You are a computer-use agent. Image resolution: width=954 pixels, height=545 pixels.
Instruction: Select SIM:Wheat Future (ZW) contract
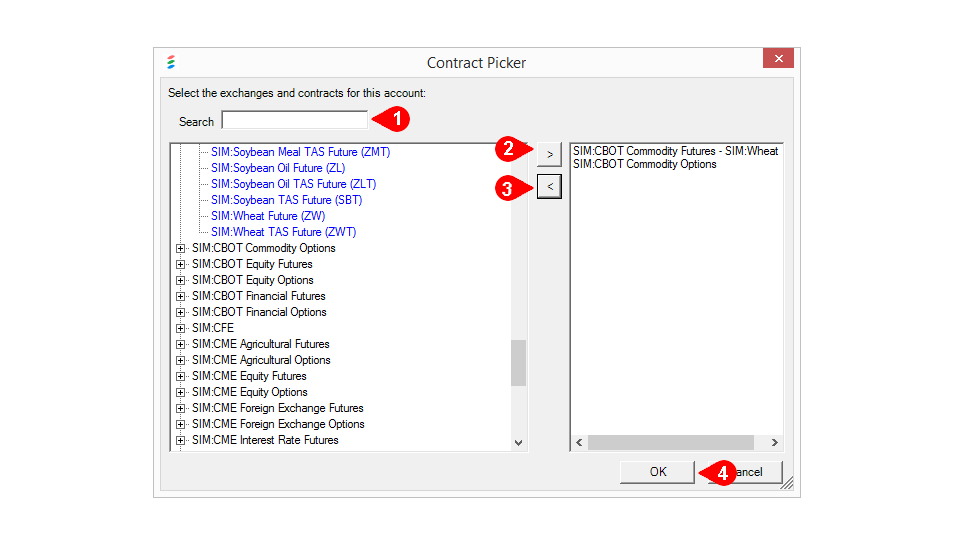pyautogui.click(x=267, y=216)
